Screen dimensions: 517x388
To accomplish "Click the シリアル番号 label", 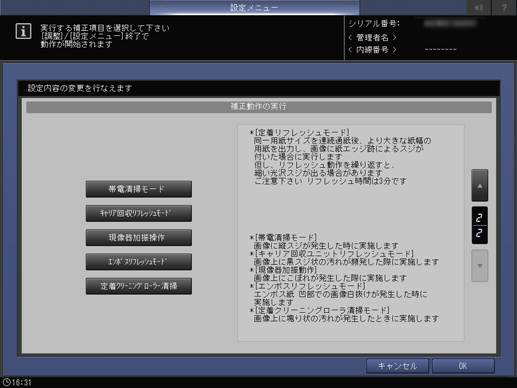I will (374, 24).
